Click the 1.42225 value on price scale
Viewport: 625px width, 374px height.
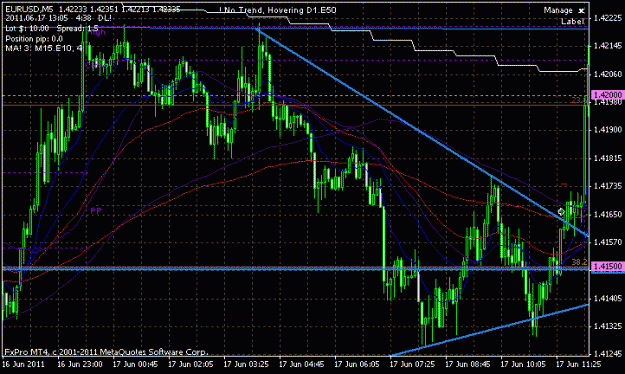[x=608, y=18]
